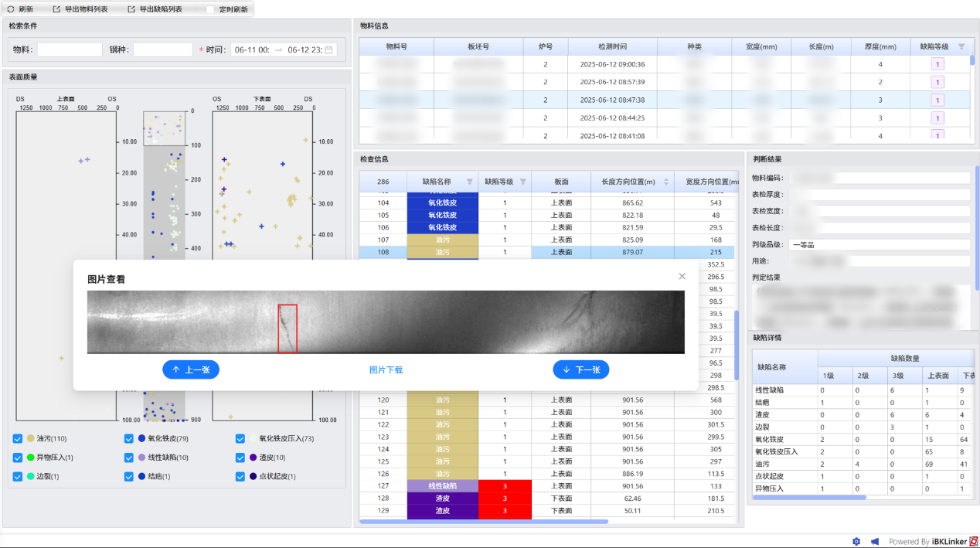Screen dimensions: 980x548
Task: Click the sort arrows on 长度方向位置 column
Action: [665, 182]
